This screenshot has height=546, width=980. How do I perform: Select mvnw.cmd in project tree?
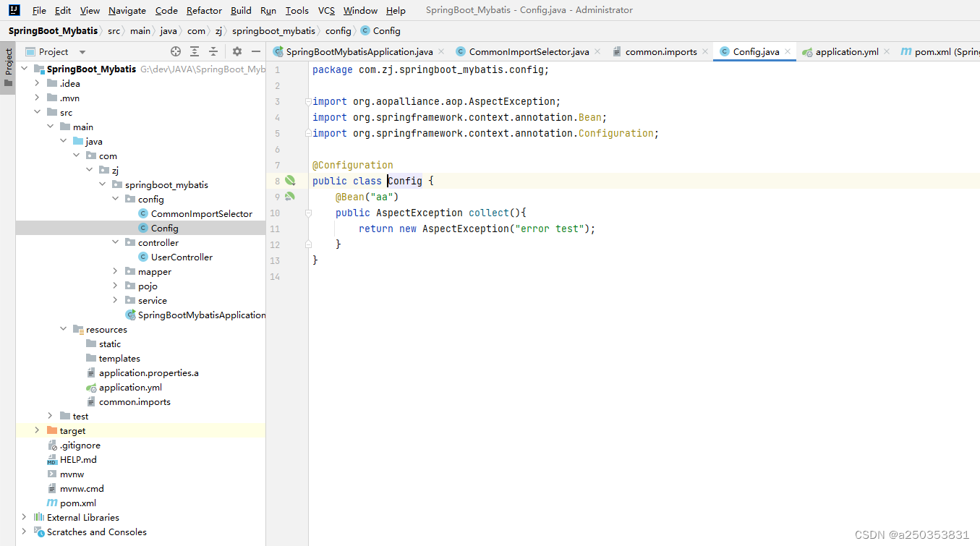[x=82, y=488]
